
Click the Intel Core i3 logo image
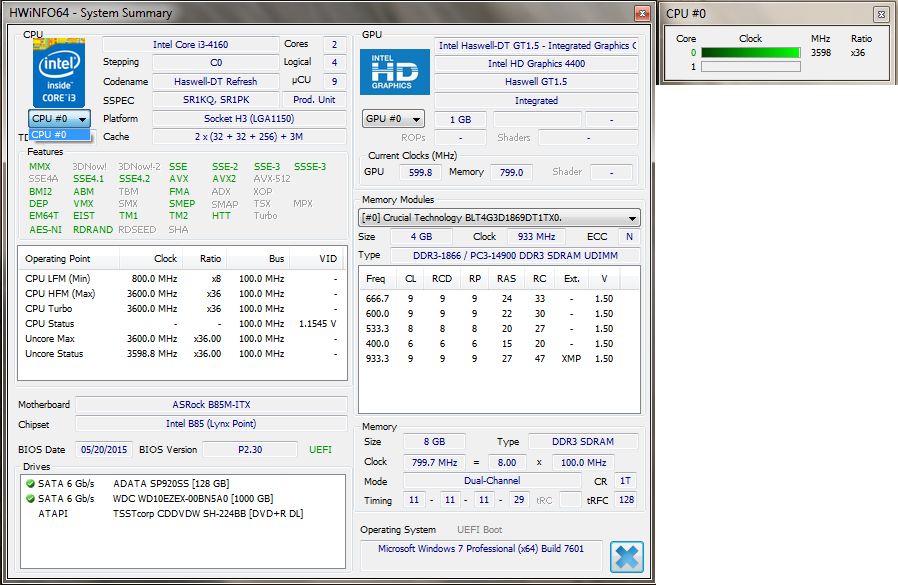point(59,73)
